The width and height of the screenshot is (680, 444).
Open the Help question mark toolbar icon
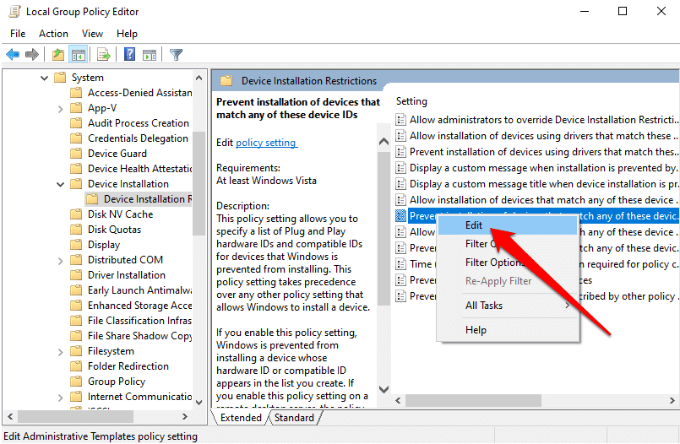129,54
